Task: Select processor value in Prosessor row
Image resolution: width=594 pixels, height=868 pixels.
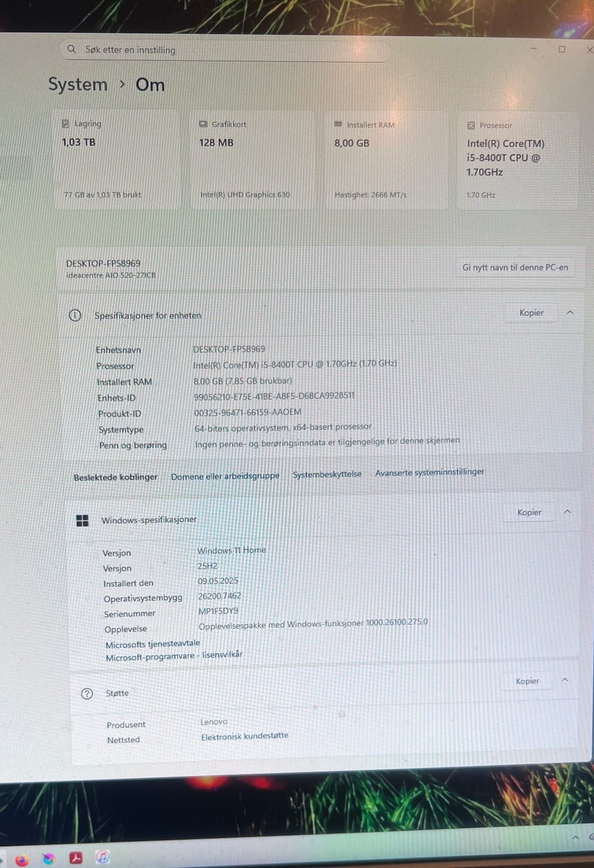Action: (295, 364)
